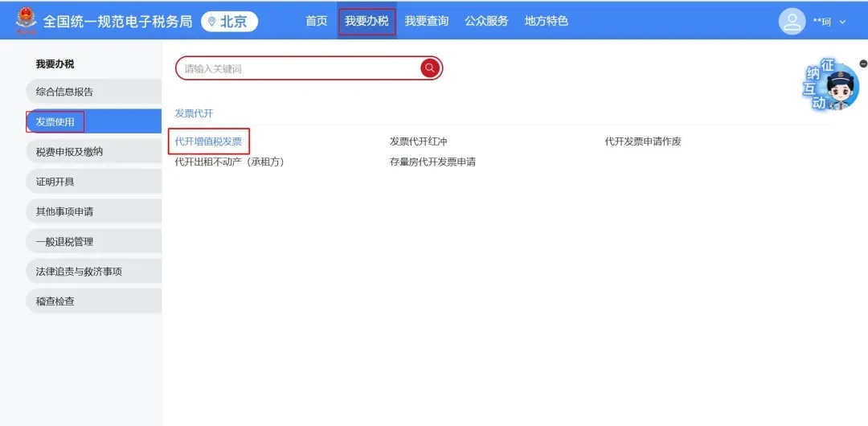Screen dimensions: 868x426
Task: Click into the keyword search field
Action: point(297,68)
